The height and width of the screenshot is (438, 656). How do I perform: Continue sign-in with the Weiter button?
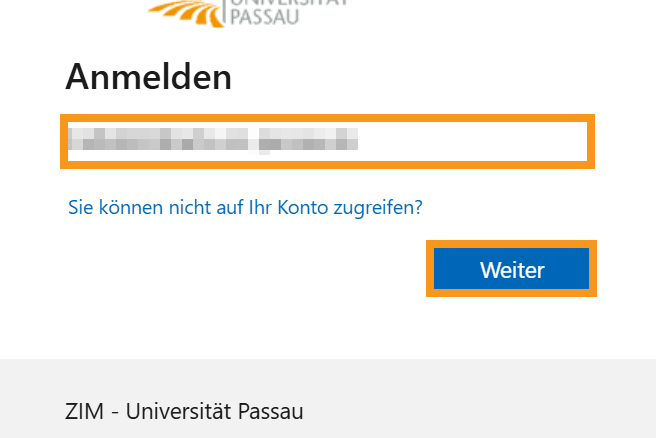(x=512, y=269)
